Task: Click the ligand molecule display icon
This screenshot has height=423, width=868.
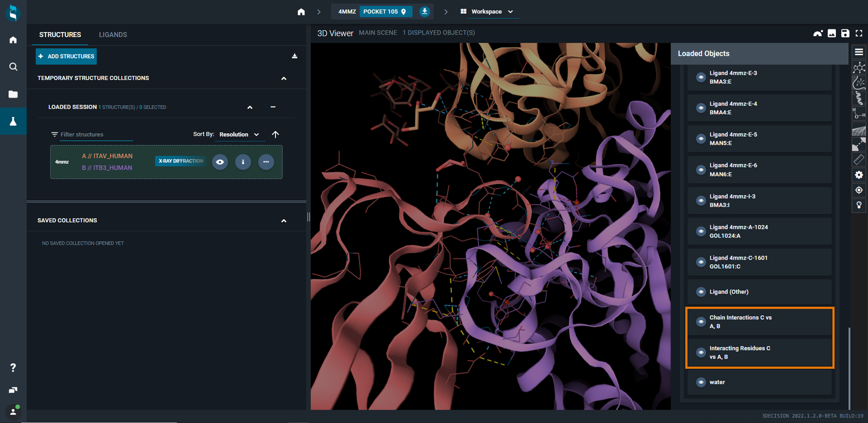Action: pos(858,68)
